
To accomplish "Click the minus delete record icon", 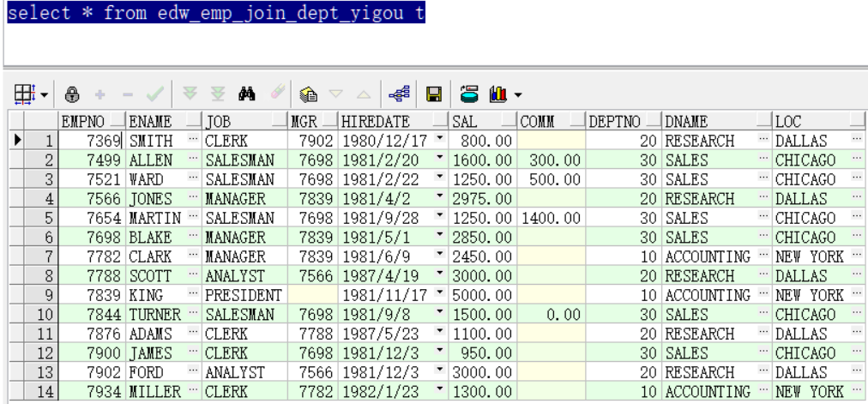I will click(x=127, y=95).
